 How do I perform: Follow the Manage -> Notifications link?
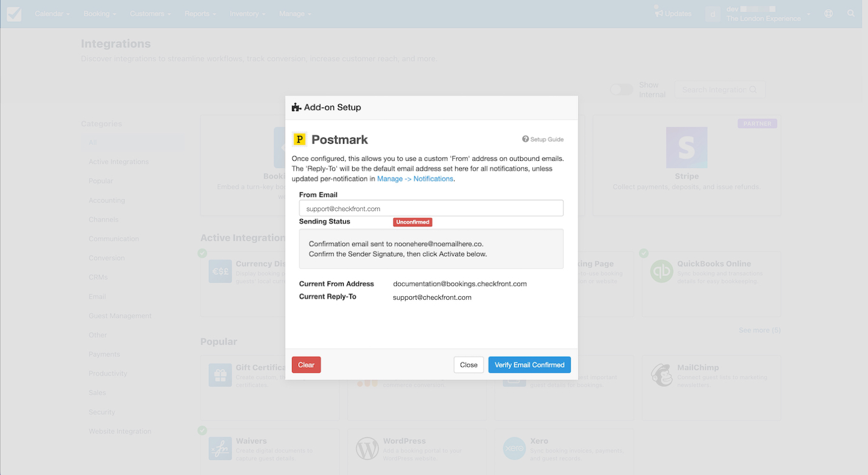pyautogui.click(x=415, y=179)
